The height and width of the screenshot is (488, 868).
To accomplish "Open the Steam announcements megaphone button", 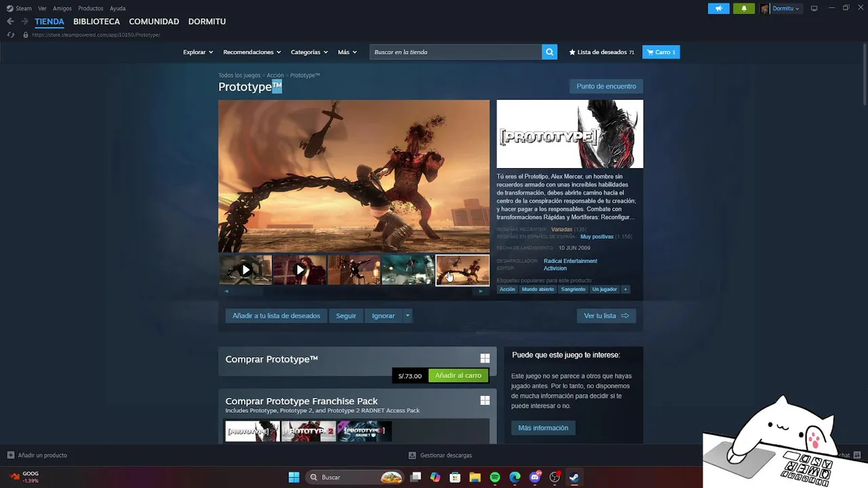I will pyautogui.click(x=719, y=8).
